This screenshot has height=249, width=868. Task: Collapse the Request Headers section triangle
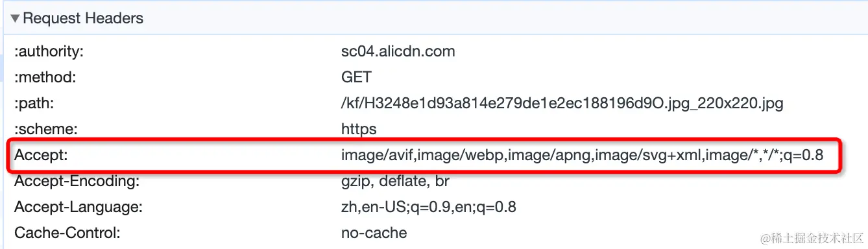(x=15, y=19)
